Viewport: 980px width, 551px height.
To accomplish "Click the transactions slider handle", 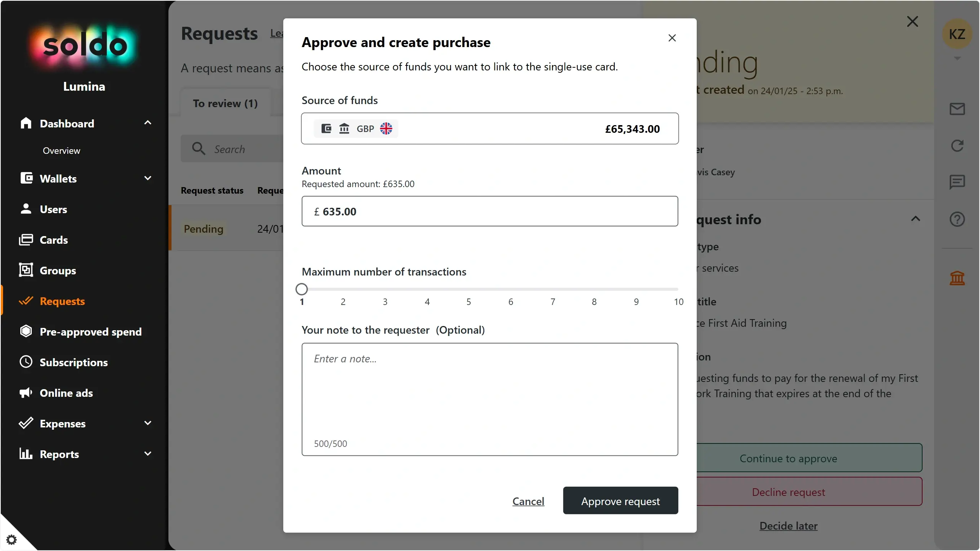I will 302,289.
